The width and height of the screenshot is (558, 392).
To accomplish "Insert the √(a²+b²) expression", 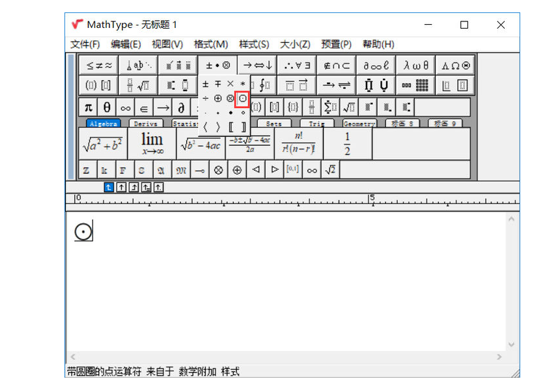I will pyautogui.click(x=103, y=144).
